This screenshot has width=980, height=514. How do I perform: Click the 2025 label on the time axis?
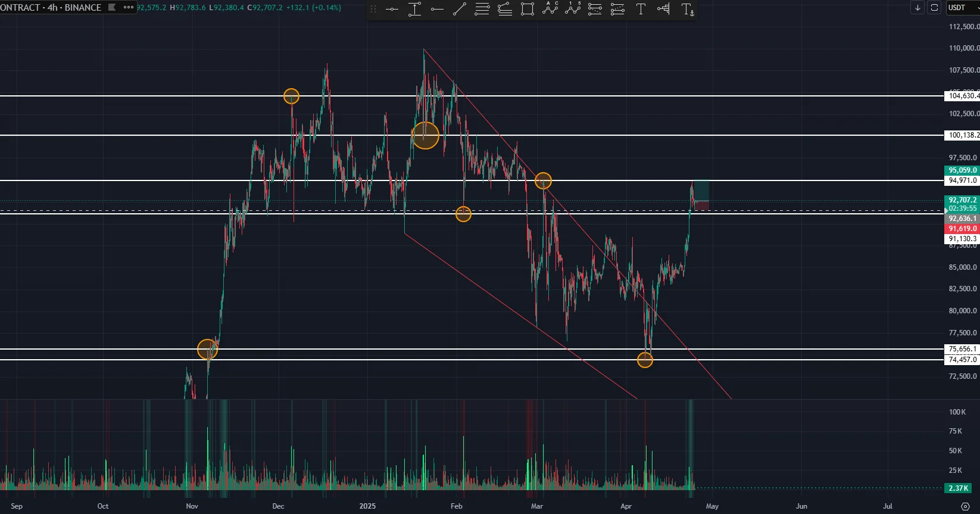[x=367, y=506]
